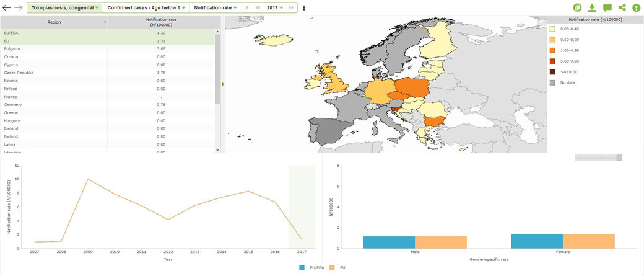Step to the previous year with rewind arrows

tap(258, 8)
